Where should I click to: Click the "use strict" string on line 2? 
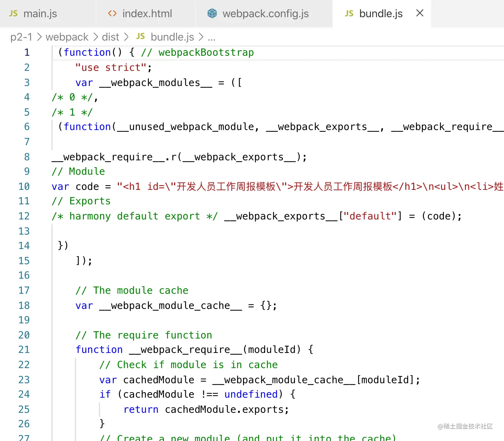coord(111,67)
